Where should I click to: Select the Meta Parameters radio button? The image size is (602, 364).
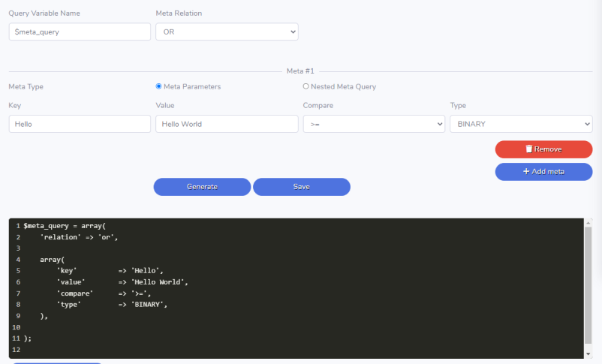[158, 86]
